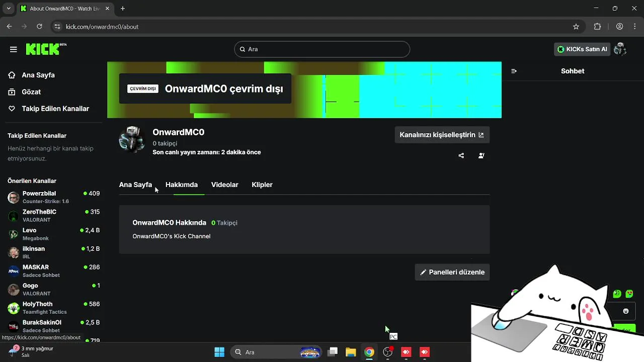Screen dimensions: 644x362
Task: Open Takip Edilen Kanallar sidebar item
Action: tap(55, 109)
